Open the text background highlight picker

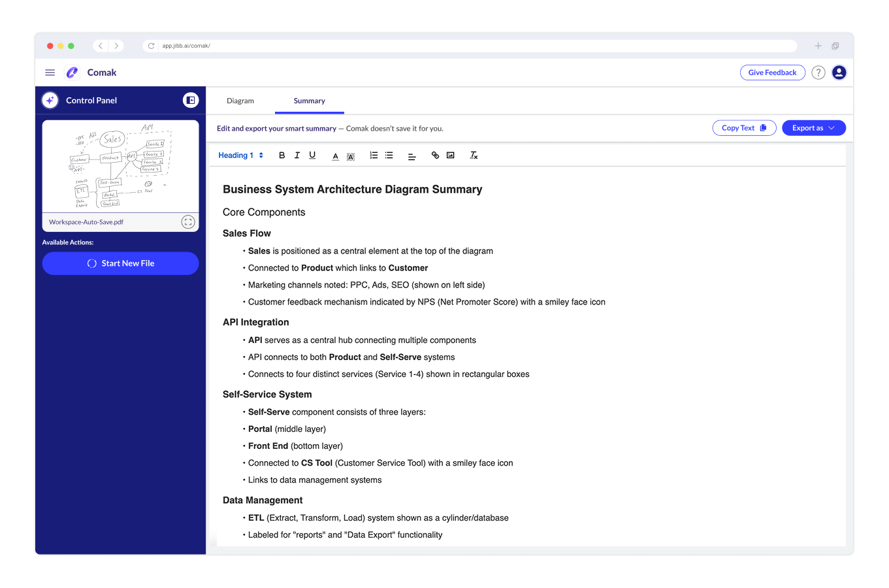(x=351, y=156)
